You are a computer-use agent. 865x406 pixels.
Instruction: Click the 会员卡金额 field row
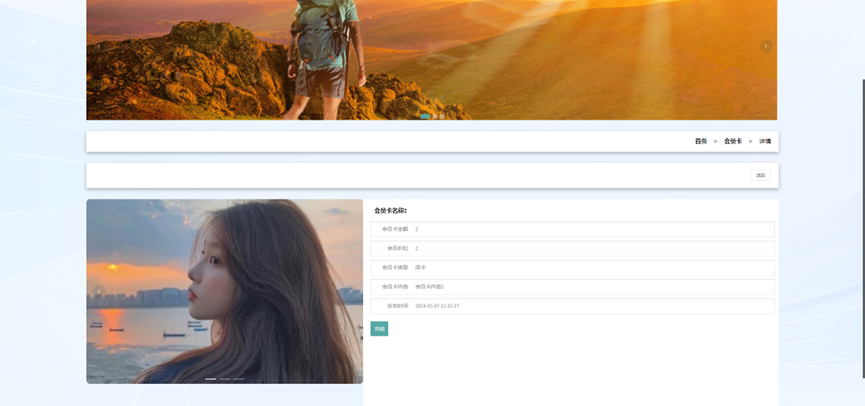(572, 229)
